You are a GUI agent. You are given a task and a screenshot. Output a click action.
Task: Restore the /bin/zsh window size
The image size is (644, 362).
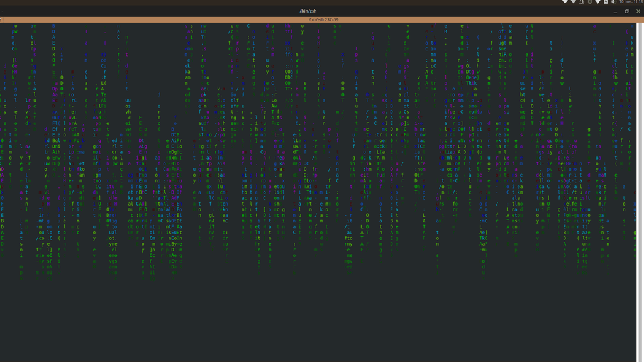coord(626,11)
